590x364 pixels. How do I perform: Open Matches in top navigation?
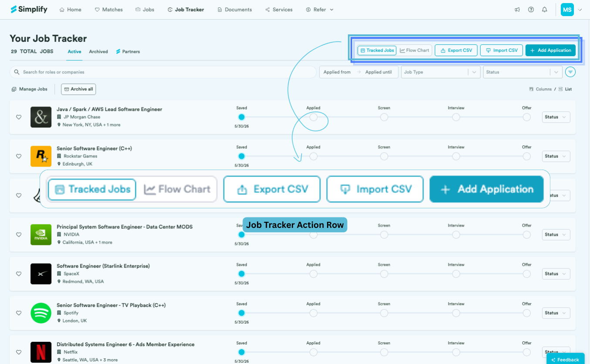pyautogui.click(x=109, y=10)
